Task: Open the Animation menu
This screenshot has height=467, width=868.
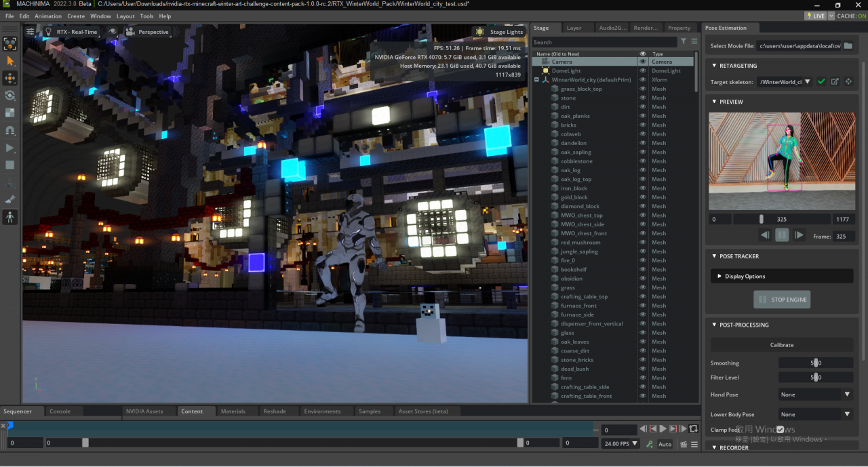Action: [47, 16]
